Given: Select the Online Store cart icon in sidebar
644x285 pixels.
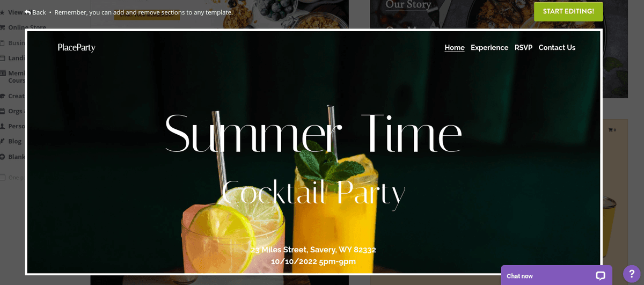Looking at the screenshot, I should tap(3, 27).
